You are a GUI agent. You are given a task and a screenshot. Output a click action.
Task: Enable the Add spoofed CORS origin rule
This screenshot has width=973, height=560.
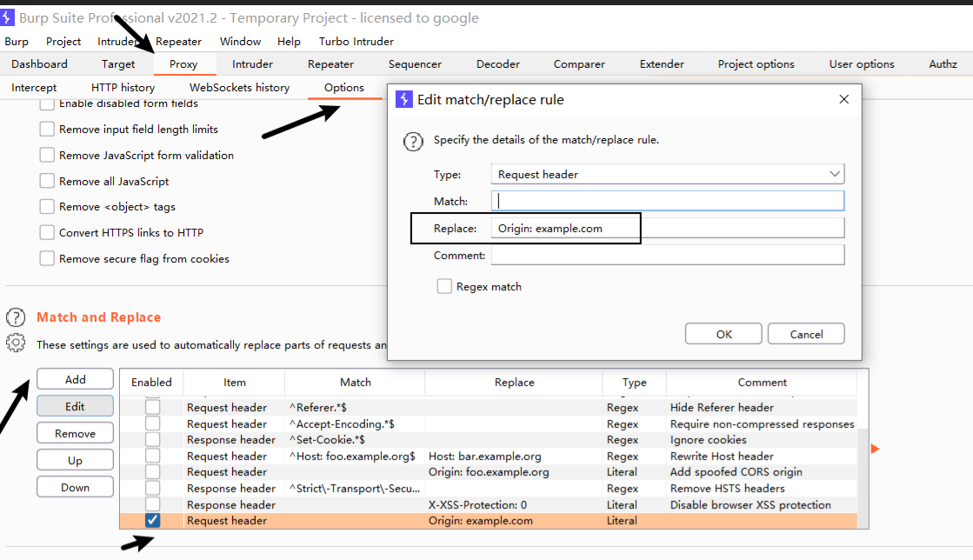click(x=152, y=472)
